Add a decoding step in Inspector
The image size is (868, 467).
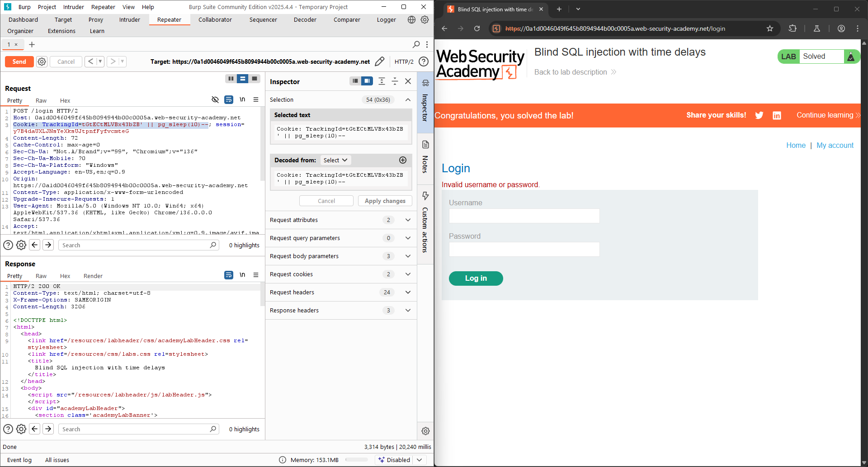tap(403, 160)
